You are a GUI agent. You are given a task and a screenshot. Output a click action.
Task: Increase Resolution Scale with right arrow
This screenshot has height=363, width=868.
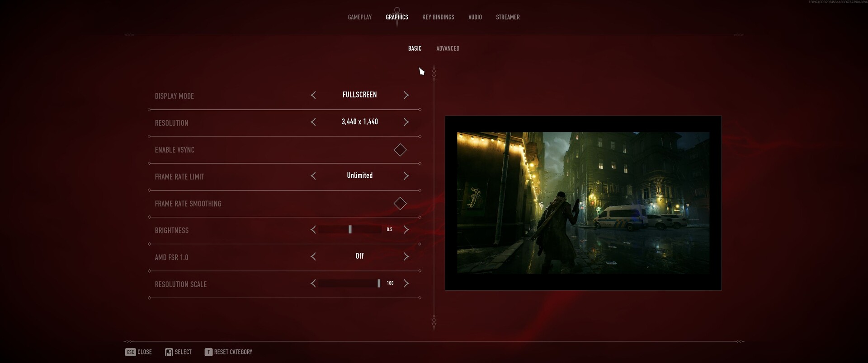(x=406, y=284)
